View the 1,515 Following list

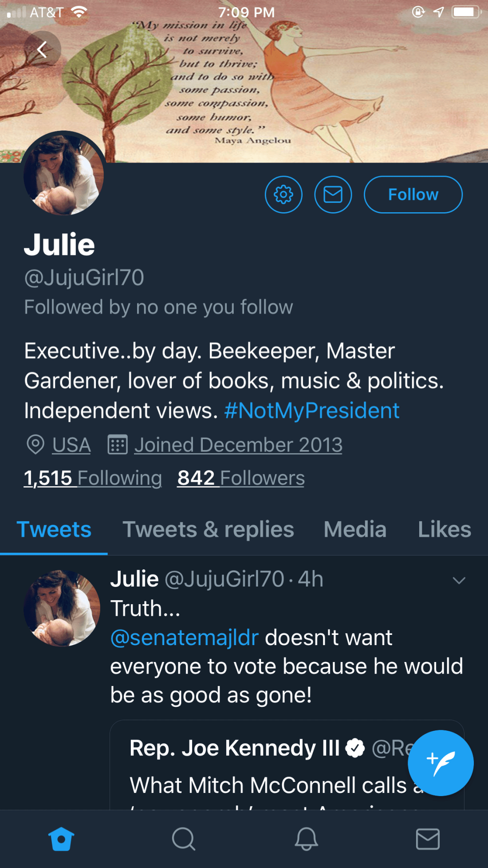point(93,478)
